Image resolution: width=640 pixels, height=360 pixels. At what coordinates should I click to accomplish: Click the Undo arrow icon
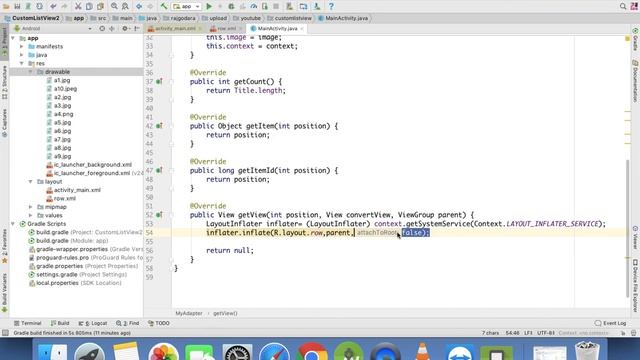53,7
